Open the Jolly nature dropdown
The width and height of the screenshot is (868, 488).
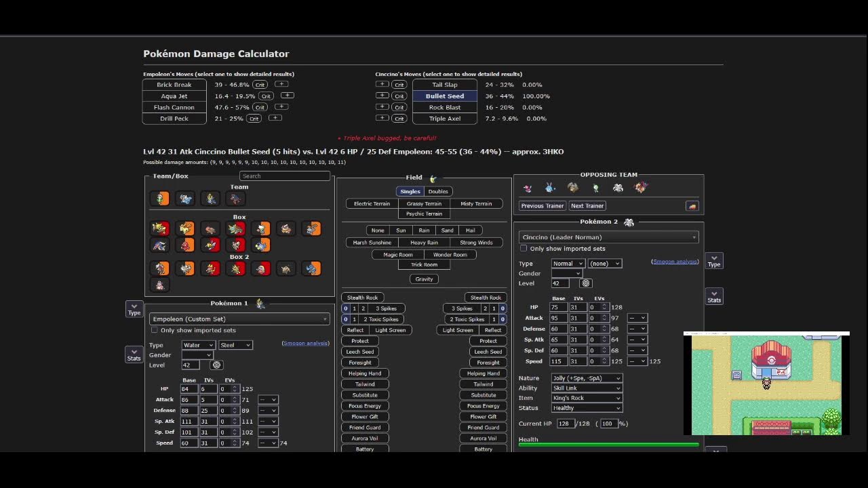click(587, 378)
